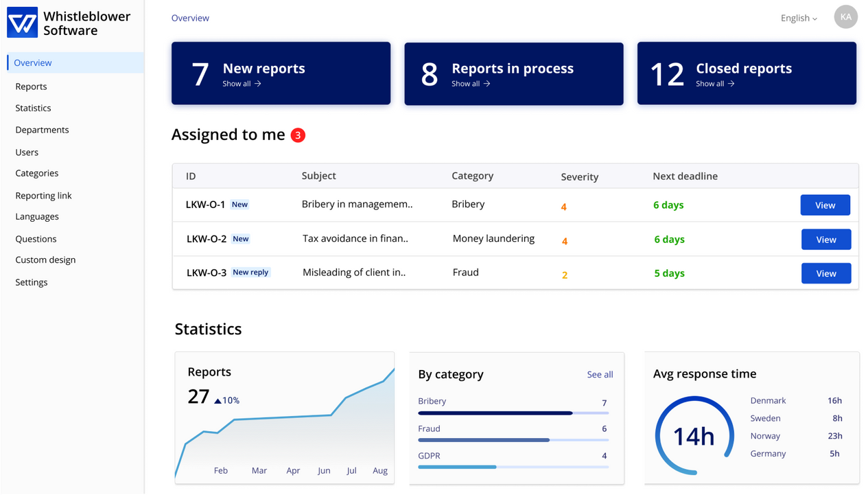Screen dimensions: 868x495
Task: Click arrow icon under Reports in process
Action: (487, 84)
